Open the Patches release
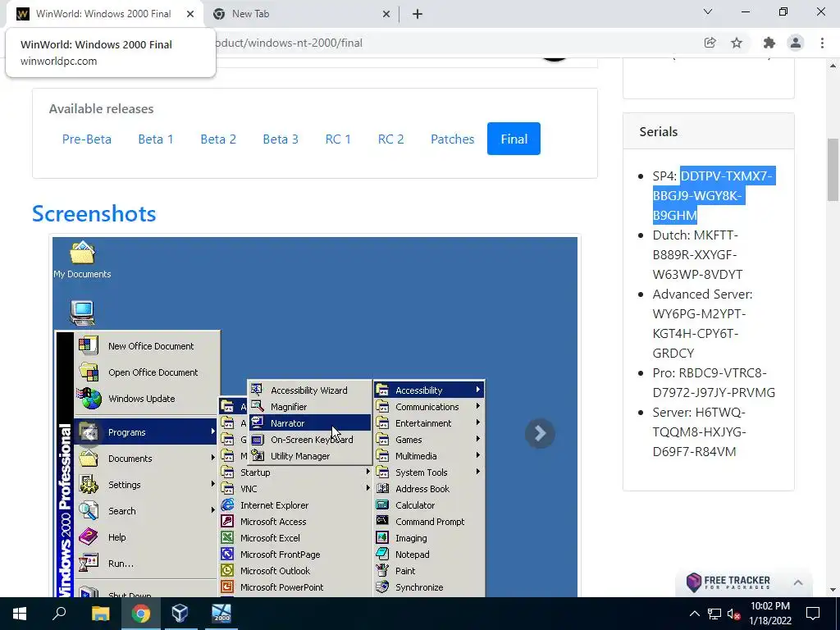The image size is (840, 630). (x=453, y=139)
